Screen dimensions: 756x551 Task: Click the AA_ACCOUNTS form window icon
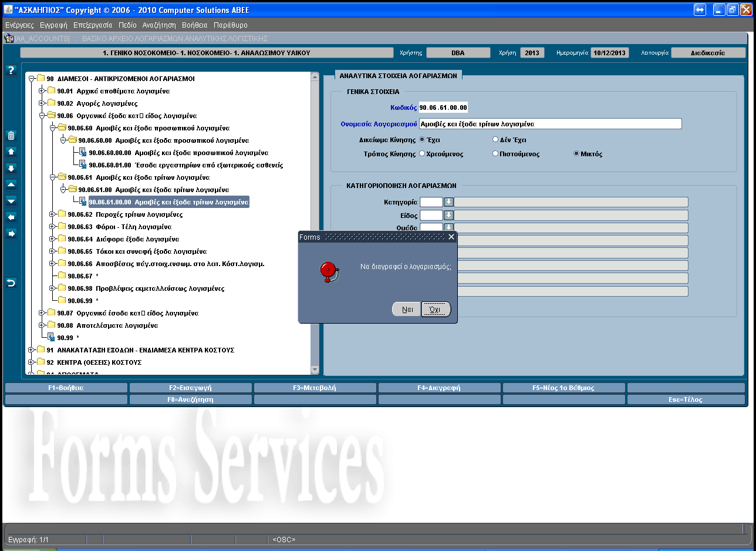point(9,38)
